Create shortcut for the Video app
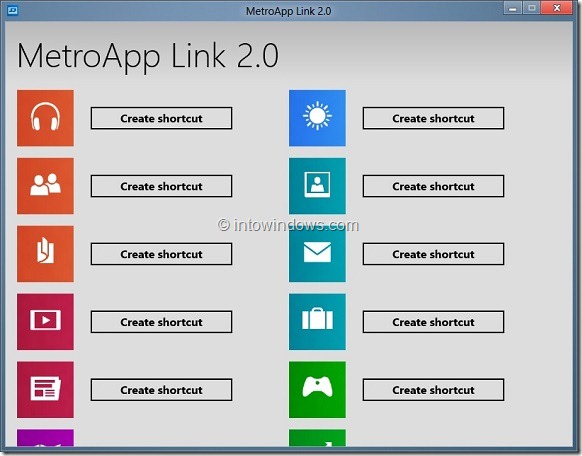582x456 pixels. click(161, 322)
